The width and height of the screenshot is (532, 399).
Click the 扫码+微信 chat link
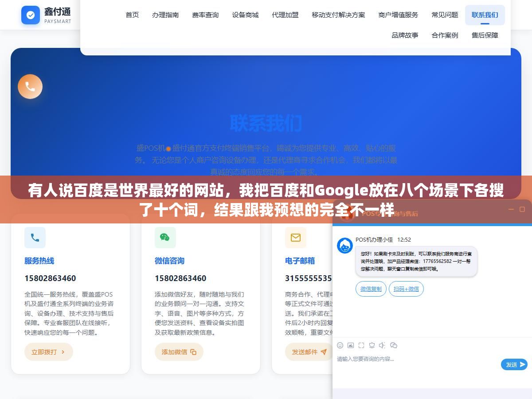(x=406, y=289)
